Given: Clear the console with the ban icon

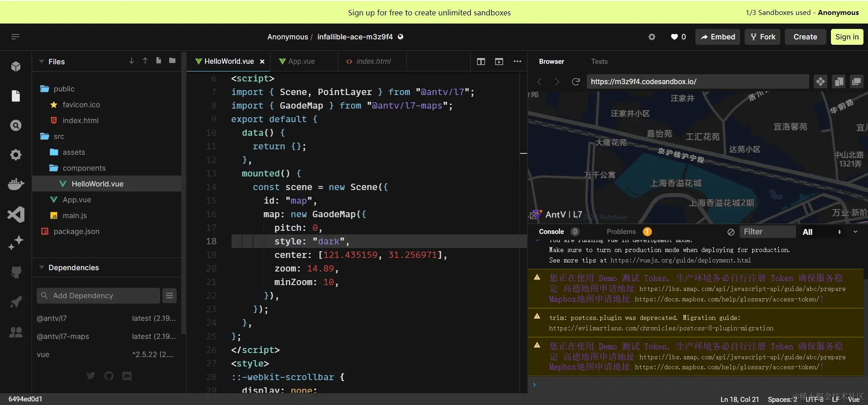Looking at the screenshot, I should (731, 232).
